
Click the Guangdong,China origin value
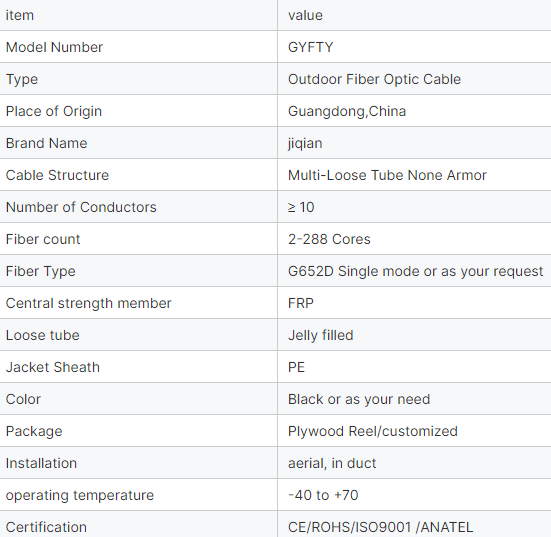[347, 111]
